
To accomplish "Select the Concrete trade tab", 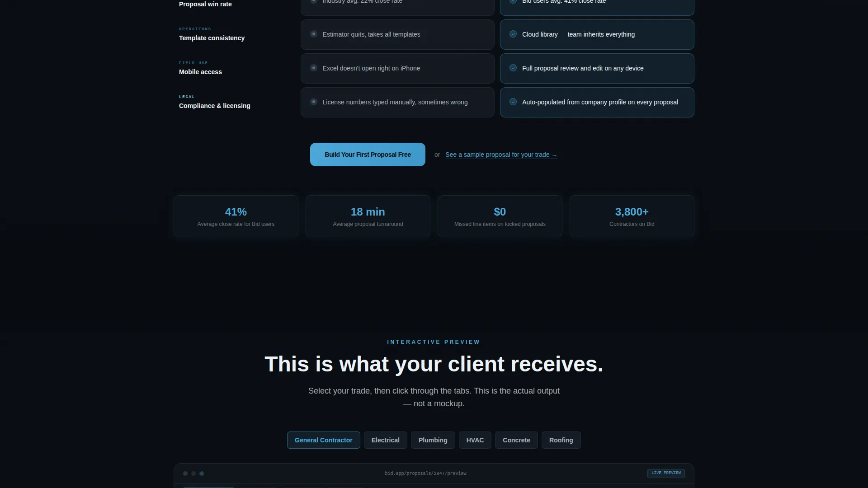I will click(516, 440).
